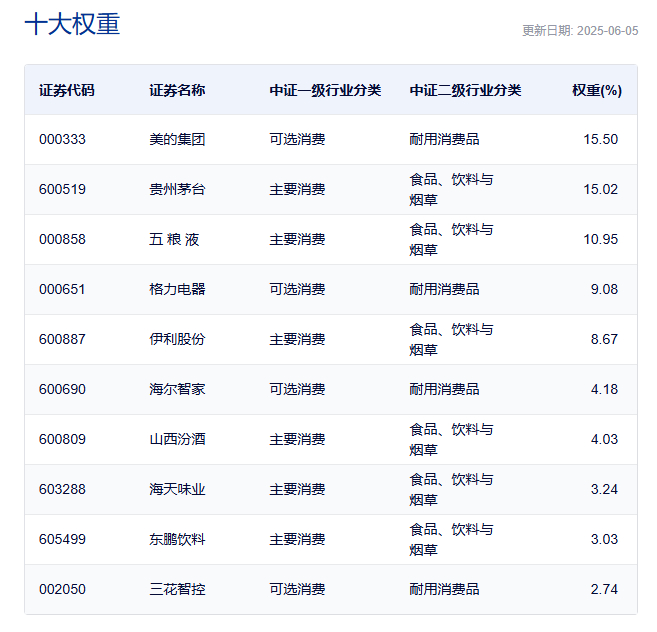This screenshot has width=657, height=632.
Task: Select stock code 600809
Action: (62, 439)
